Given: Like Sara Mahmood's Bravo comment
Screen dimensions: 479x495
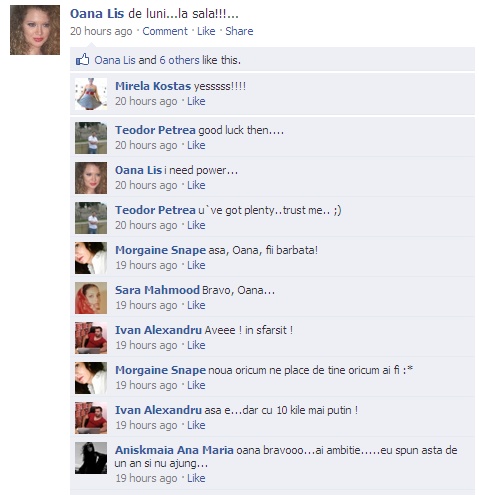Looking at the screenshot, I should click(196, 305).
